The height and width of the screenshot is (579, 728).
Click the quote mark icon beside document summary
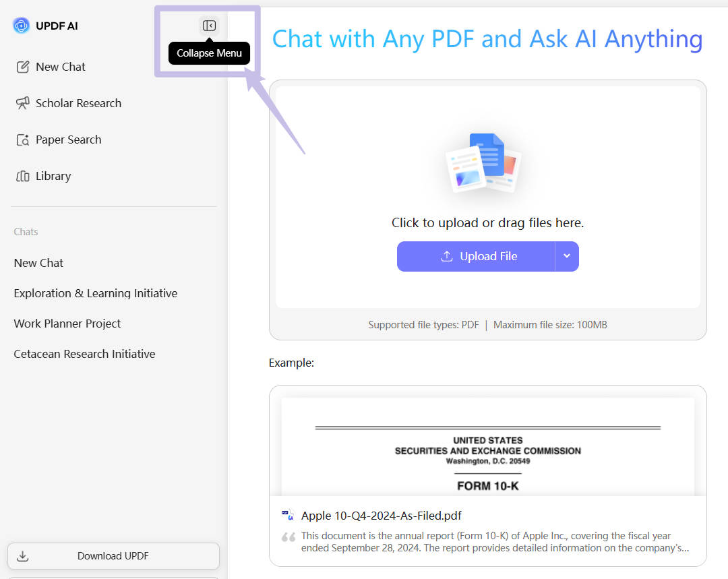pos(289,537)
